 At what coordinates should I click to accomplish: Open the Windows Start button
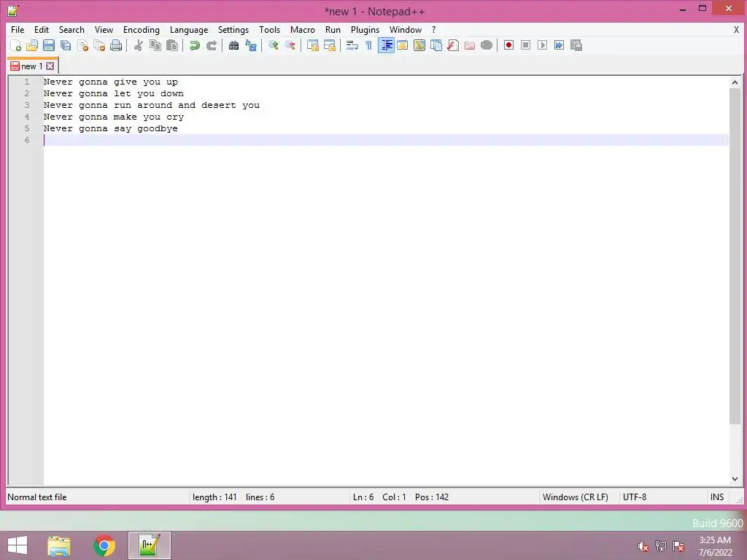18,545
